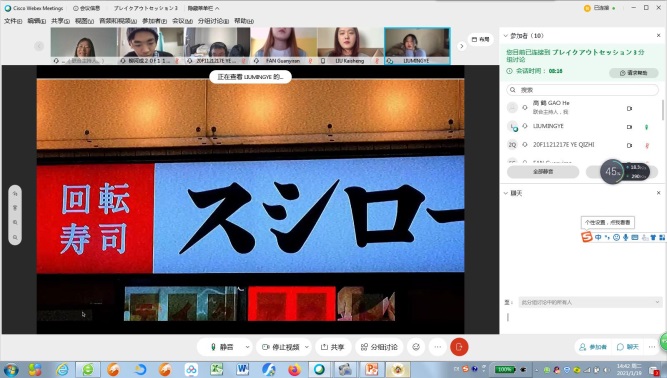Show next video thumbnails with right arrow

point(462,46)
